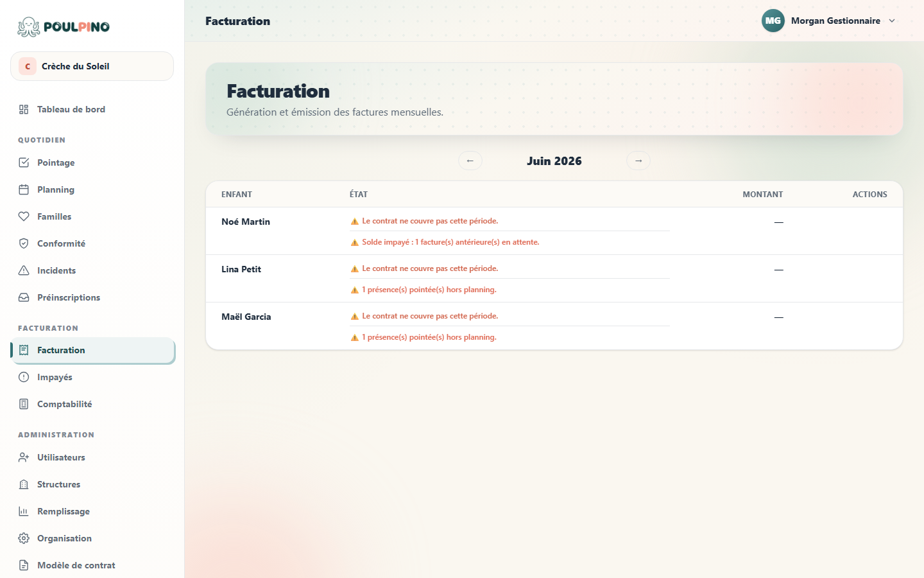
Task: Click the warning icon beside Solde impayé message
Action: [x=354, y=243]
